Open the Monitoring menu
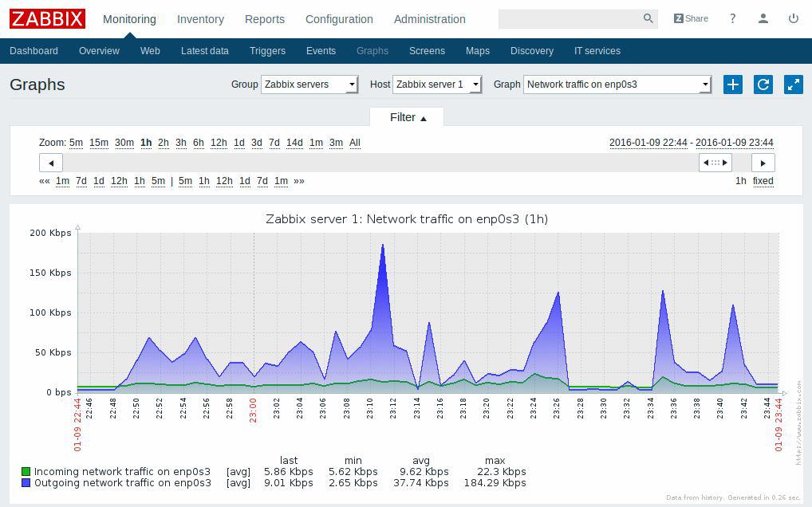Viewport: 812px width, 507px height. [129, 19]
